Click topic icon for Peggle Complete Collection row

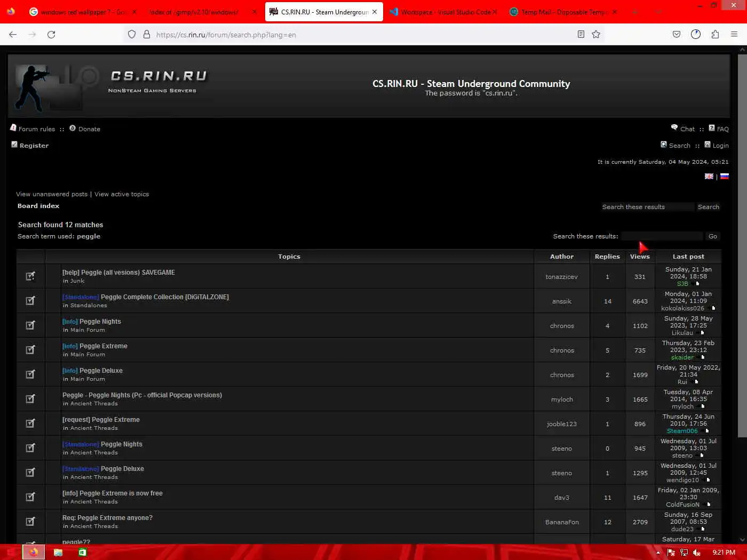[30, 301]
